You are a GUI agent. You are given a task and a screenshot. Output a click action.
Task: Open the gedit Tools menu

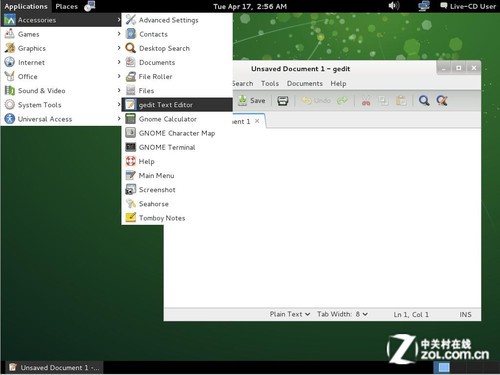click(x=270, y=83)
